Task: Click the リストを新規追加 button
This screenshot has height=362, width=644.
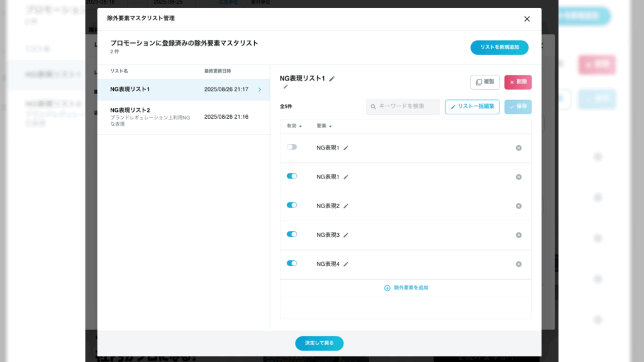Action: point(499,48)
